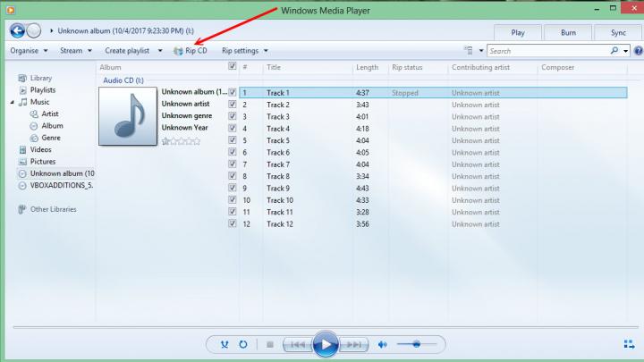
Task: Uncheck the Track 1 checkbox
Action: [232, 92]
